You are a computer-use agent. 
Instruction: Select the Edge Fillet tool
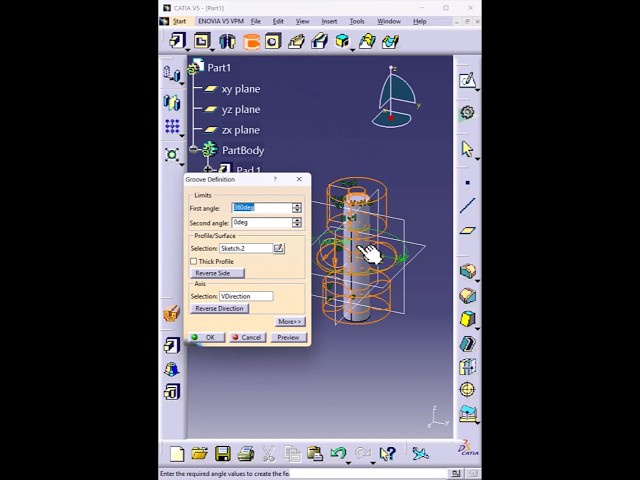[468, 271]
